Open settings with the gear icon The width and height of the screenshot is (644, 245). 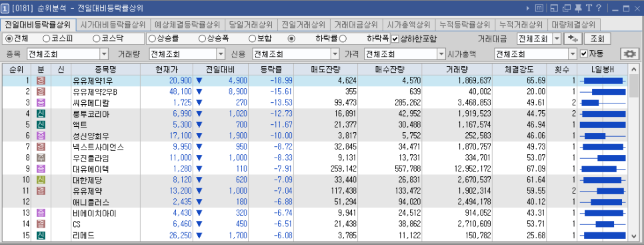629,54
